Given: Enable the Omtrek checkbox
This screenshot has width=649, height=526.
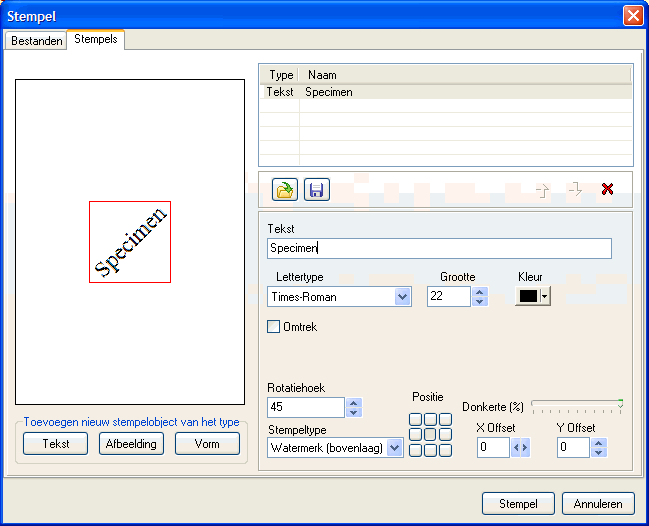Looking at the screenshot, I should (x=274, y=326).
